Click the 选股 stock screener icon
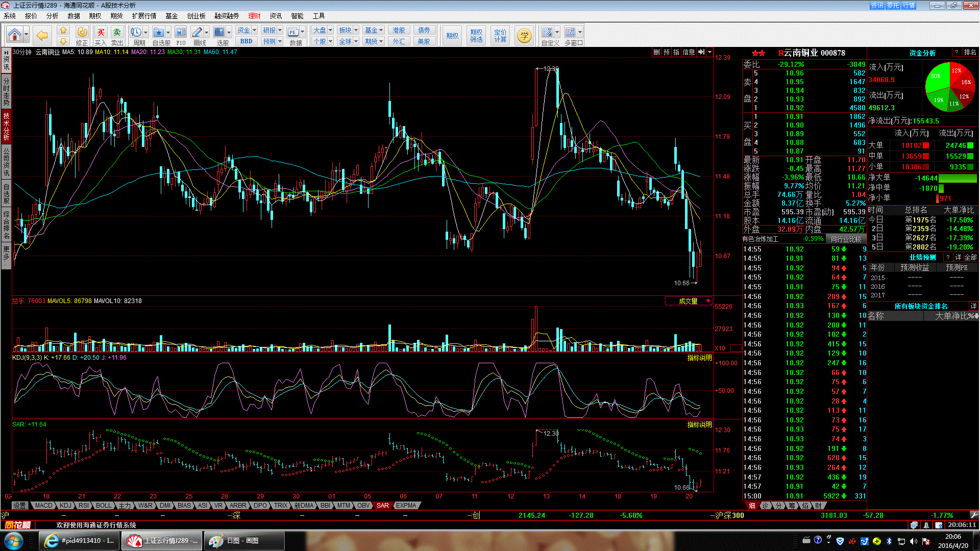The width and height of the screenshot is (980, 551). [x=219, y=32]
